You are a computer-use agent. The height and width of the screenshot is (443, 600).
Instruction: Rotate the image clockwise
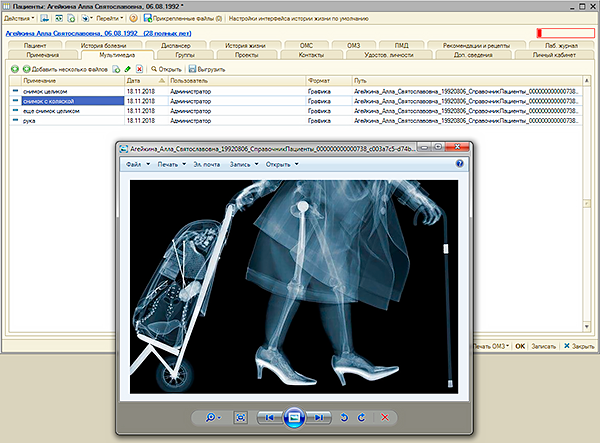tap(364, 415)
